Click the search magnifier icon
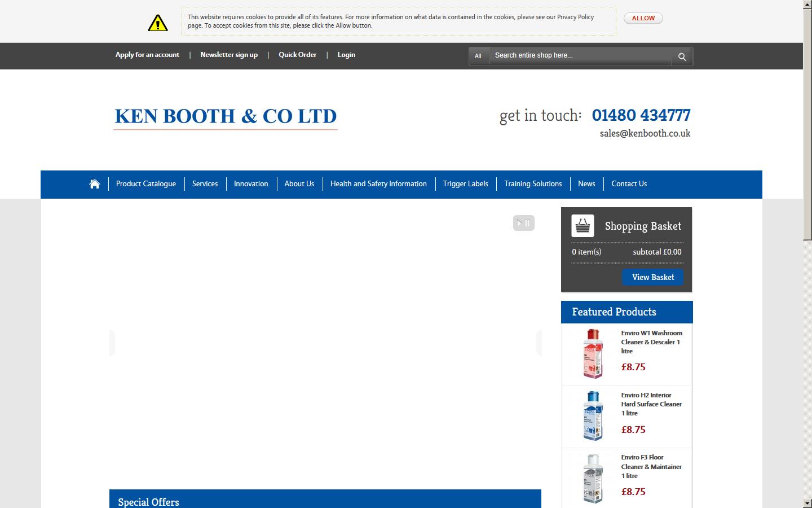The width and height of the screenshot is (812, 508). tap(681, 56)
